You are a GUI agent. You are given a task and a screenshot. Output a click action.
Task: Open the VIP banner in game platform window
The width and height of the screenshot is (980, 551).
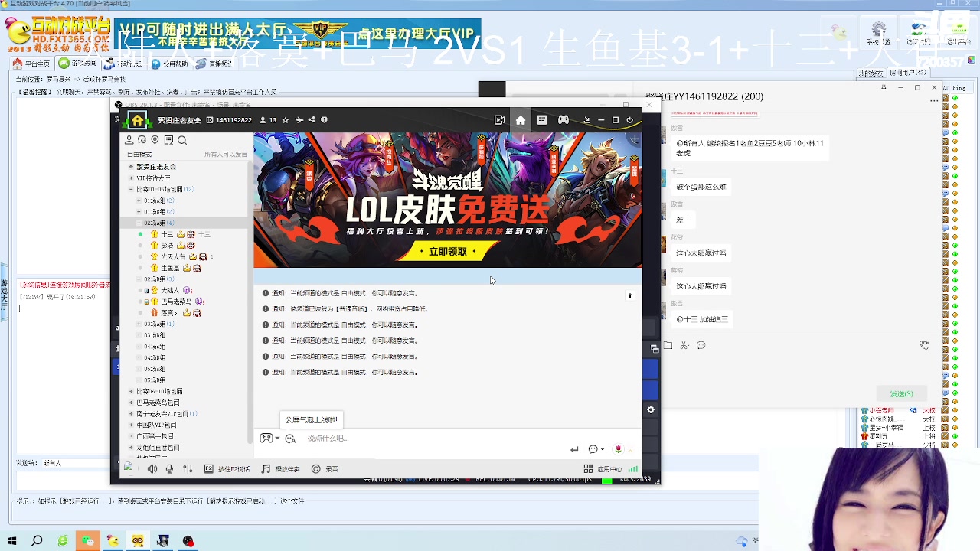coord(297,34)
